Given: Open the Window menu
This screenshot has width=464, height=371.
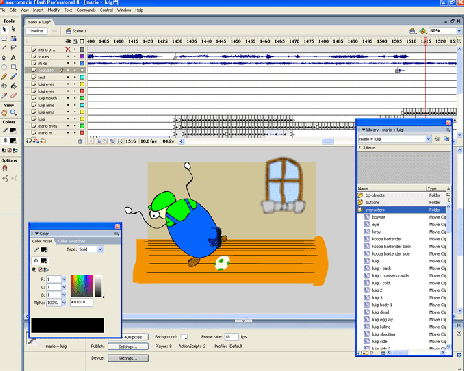Looking at the screenshot, I should coord(124,10).
